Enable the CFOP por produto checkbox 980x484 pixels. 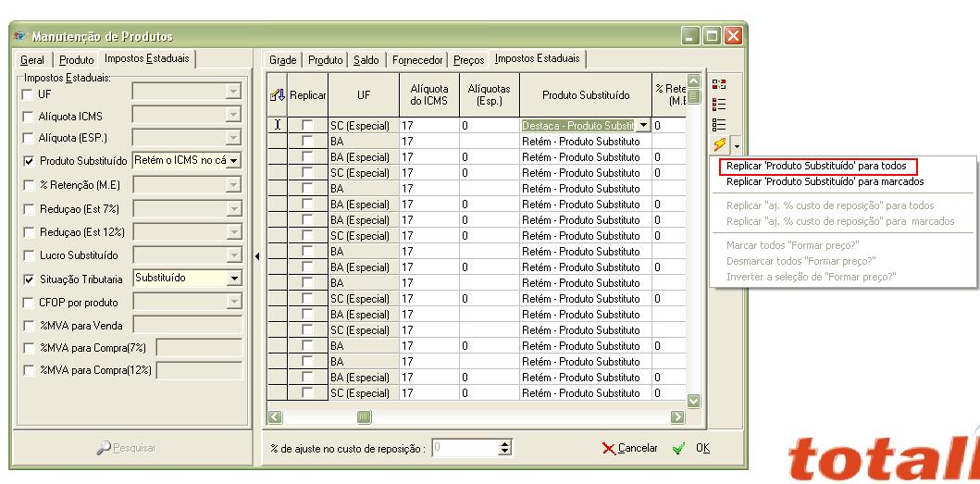(x=29, y=303)
